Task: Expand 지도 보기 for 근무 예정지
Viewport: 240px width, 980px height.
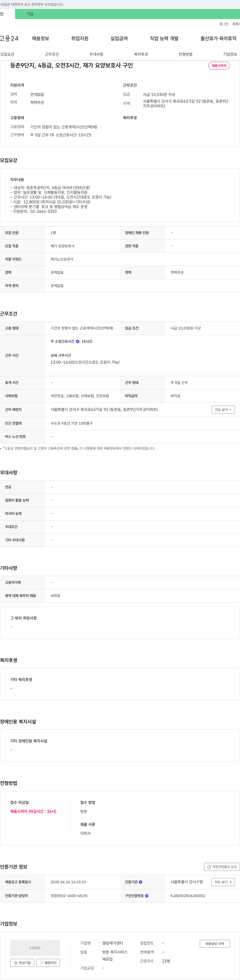Action: [x=223, y=410]
